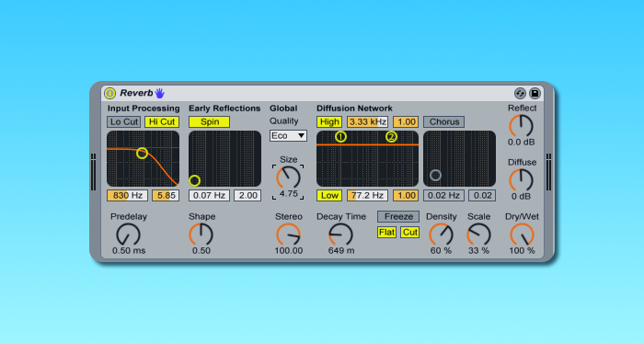Viewport: 644px width, 344px height.
Task: Activate the Freeze button
Action: [x=398, y=216]
